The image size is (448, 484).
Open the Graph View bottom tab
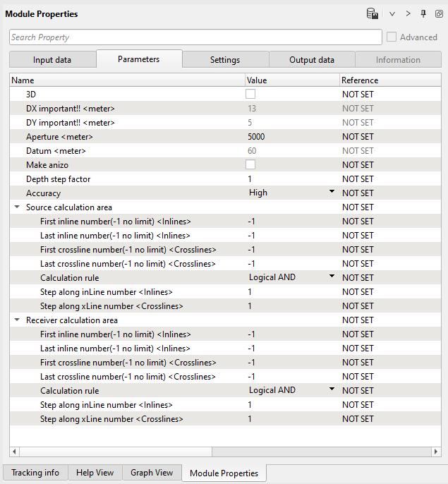152,473
